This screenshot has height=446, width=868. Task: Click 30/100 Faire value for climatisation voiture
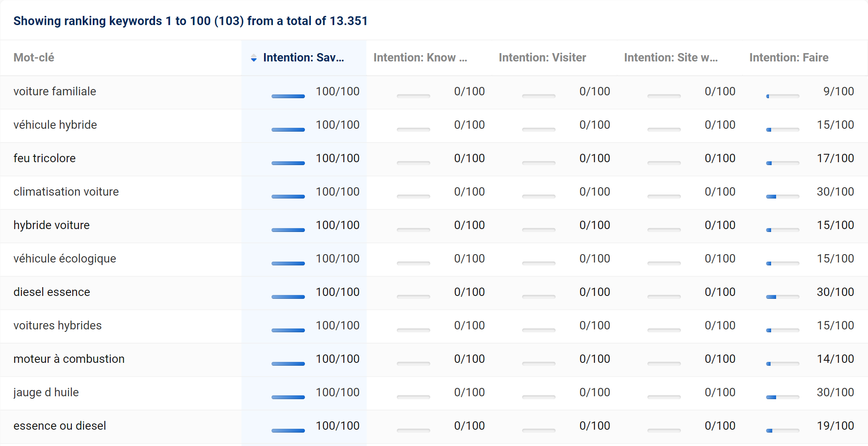pyautogui.click(x=835, y=192)
